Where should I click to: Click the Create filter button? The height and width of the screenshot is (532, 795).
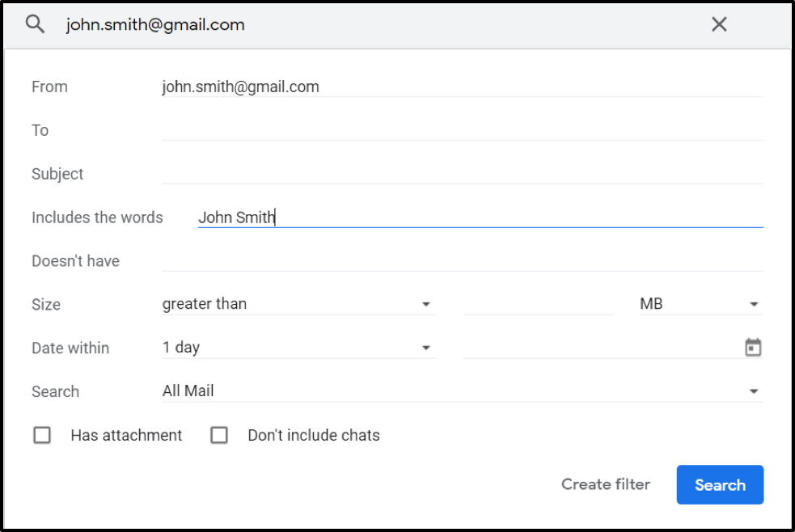click(x=606, y=484)
